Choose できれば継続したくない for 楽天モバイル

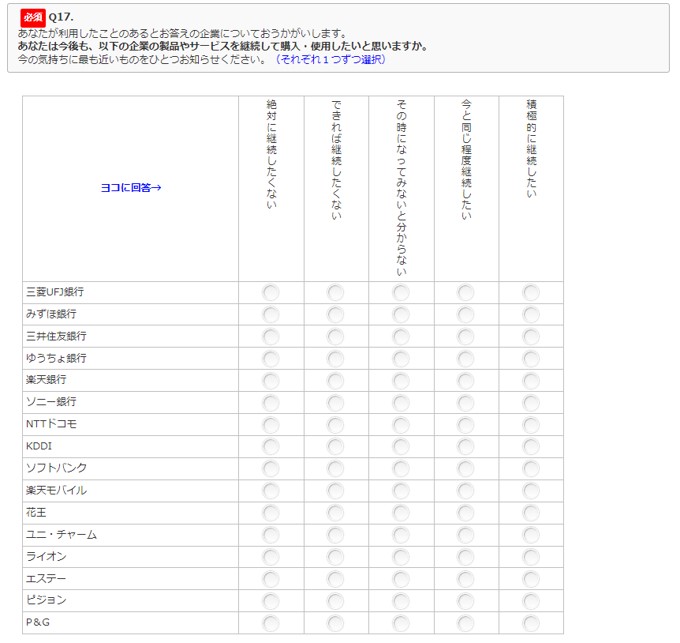[336, 490]
